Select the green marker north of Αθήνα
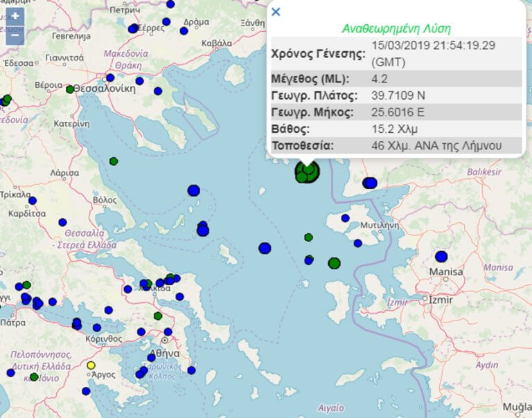 click(x=158, y=316)
